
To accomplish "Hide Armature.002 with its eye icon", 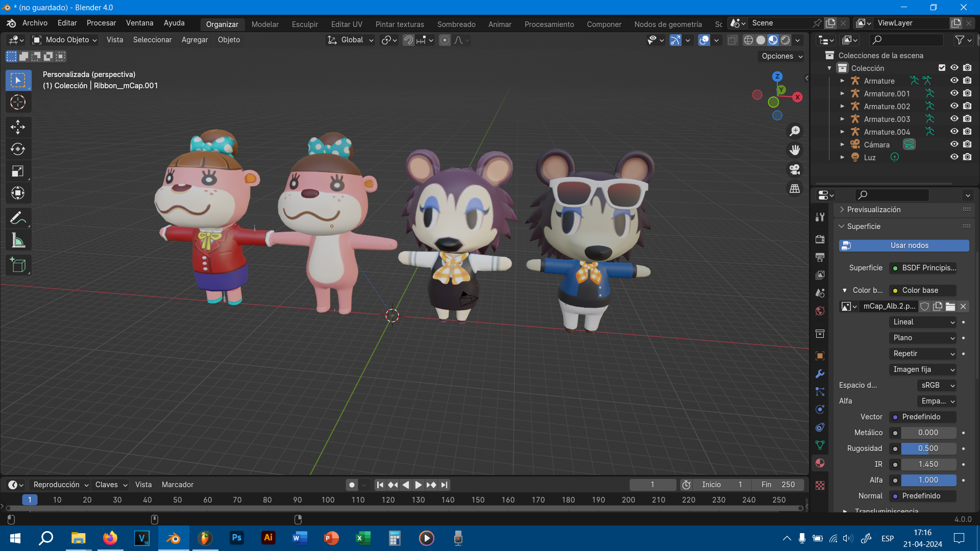I will point(954,106).
